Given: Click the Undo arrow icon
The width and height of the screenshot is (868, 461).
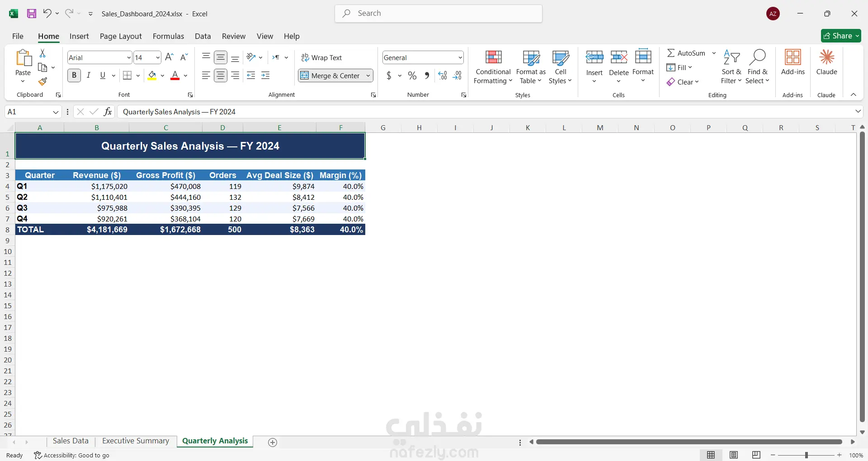Looking at the screenshot, I should [47, 14].
